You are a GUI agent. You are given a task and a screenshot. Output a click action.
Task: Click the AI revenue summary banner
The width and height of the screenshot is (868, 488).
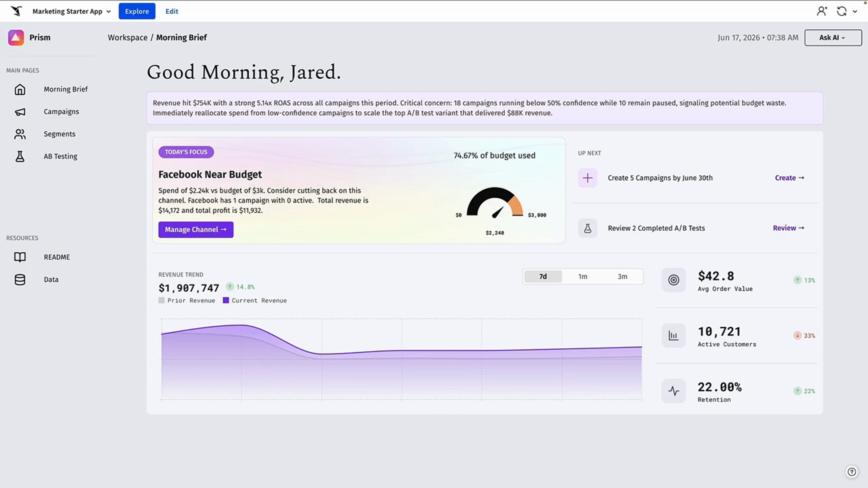click(x=485, y=108)
